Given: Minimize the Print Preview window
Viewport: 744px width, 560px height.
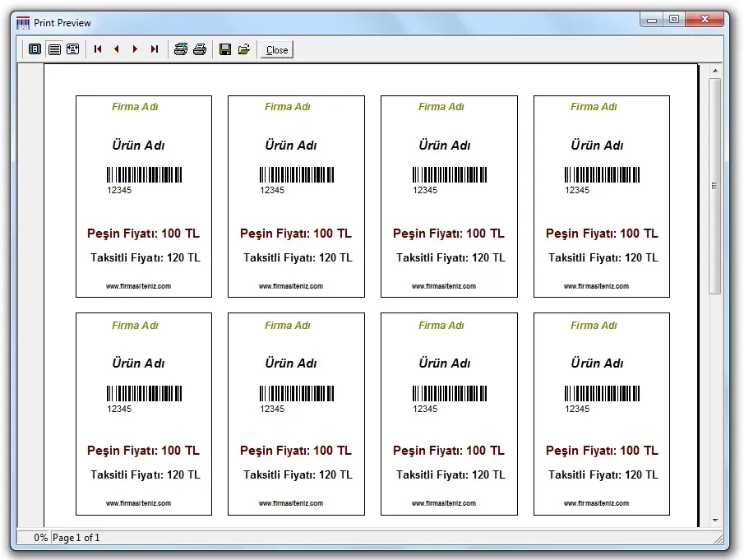Looking at the screenshot, I should click(652, 20).
